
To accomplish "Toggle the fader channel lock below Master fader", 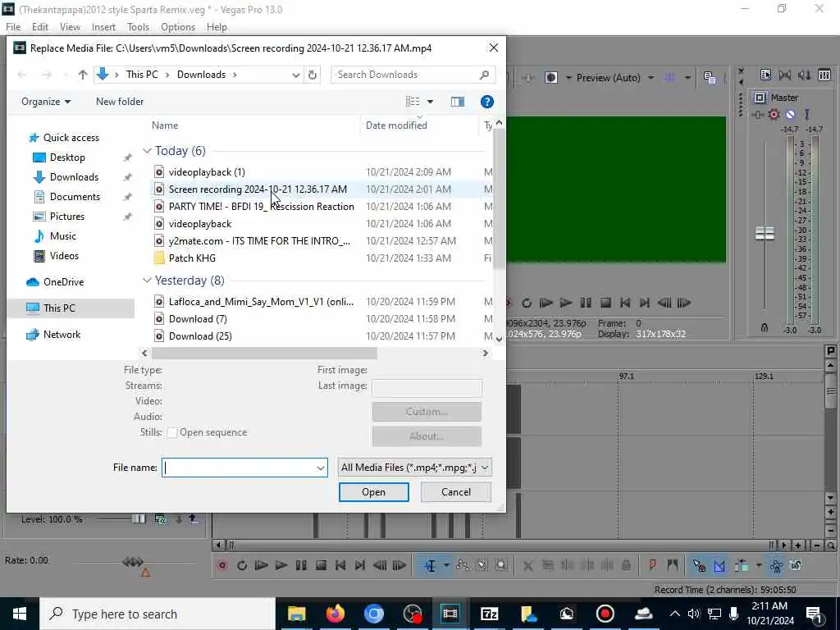I will click(765, 327).
